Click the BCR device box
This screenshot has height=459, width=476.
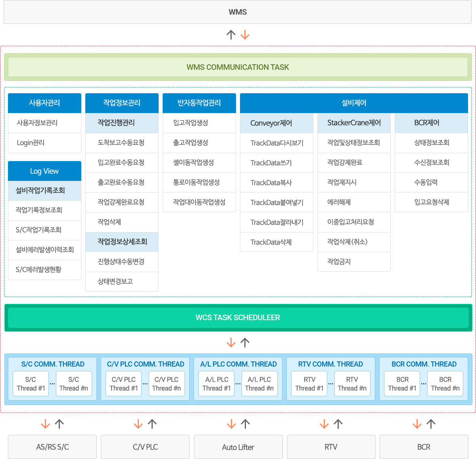(x=424, y=447)
